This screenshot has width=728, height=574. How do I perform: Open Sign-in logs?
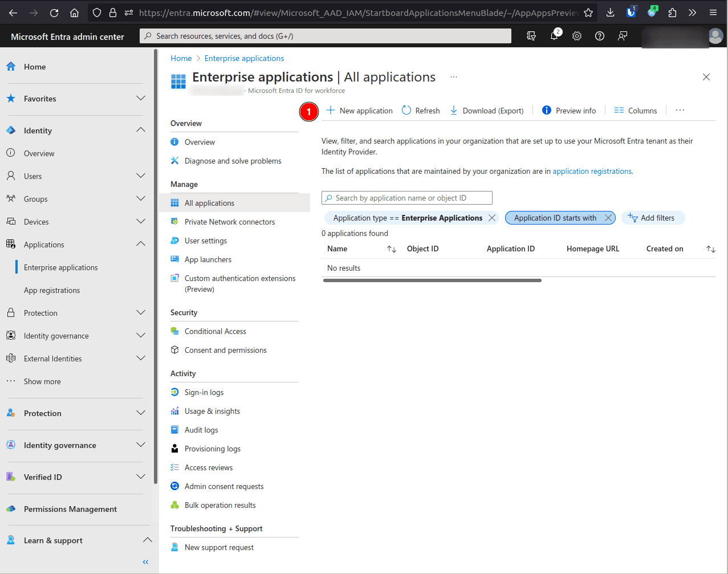[x=204, y=392]
